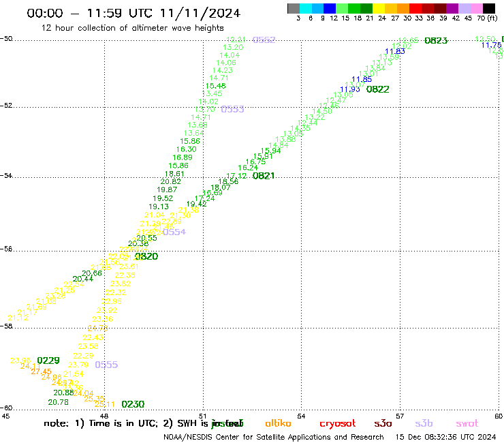
Task: Click the date range title text
Action: pos(133,14)
